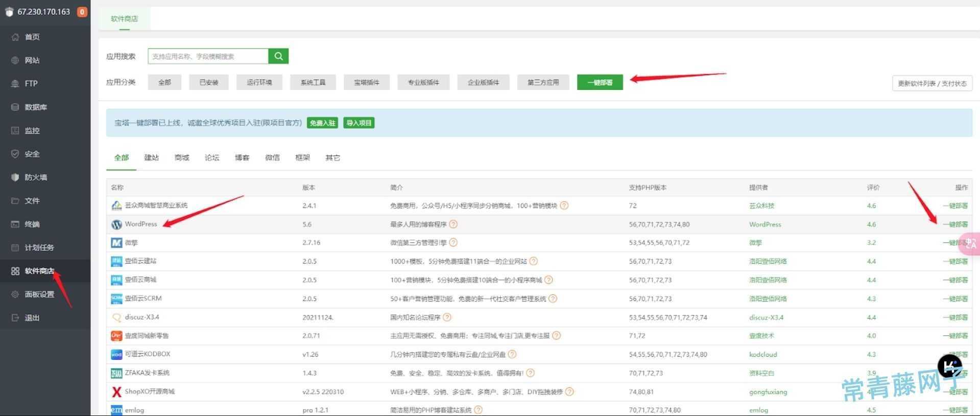The width and height of the screenshot is (980, 416).
Task: Click the ZFAKA logo icon
Action: coord(116,373)
